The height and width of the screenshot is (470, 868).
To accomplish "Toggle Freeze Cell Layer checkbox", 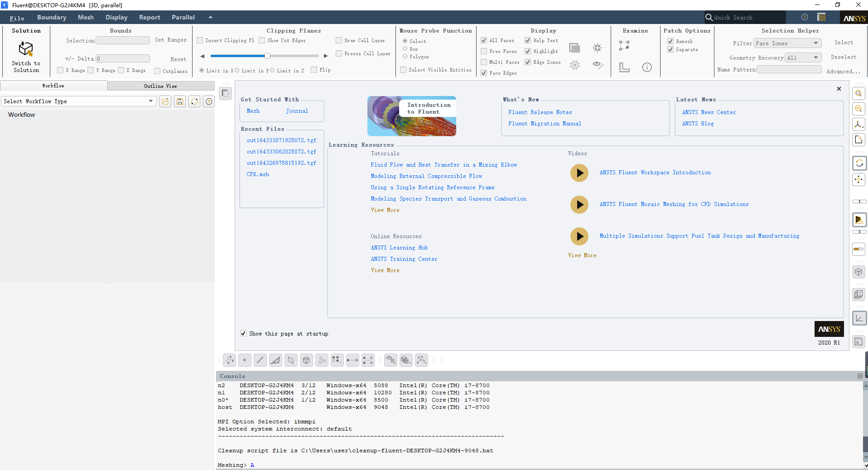I will (339, 53).
